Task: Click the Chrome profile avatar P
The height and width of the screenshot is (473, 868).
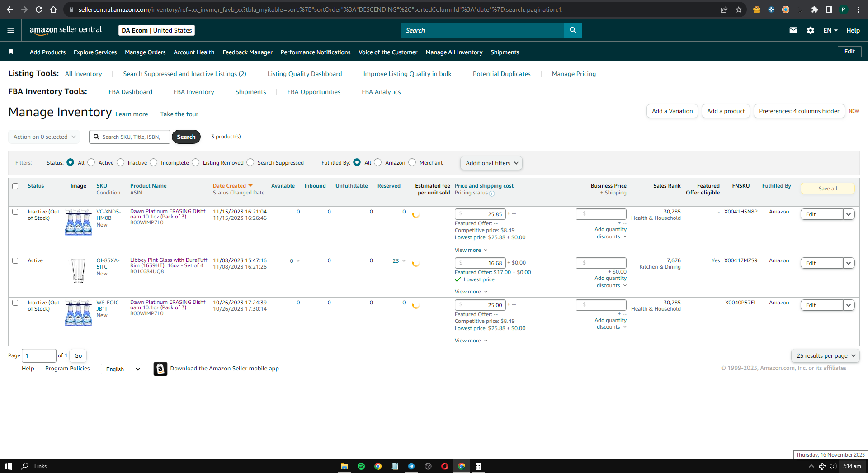Action: [x=844, y=9]
